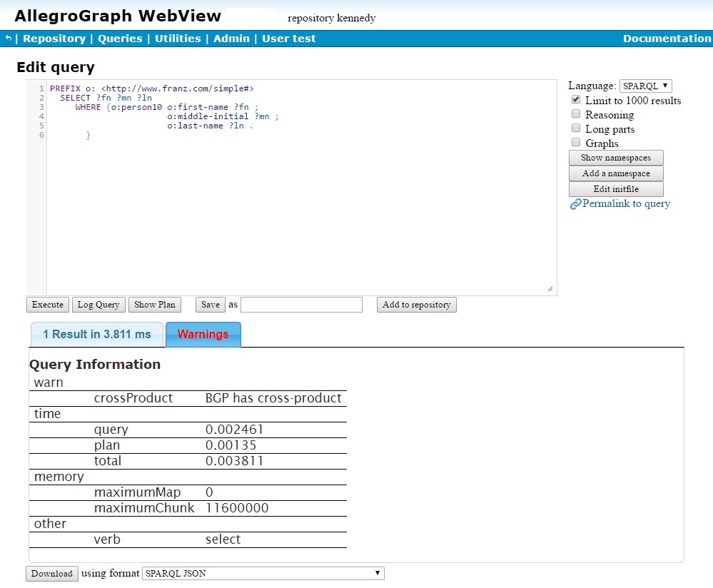
Task: Open the Queries menu
Action: pyautogui.click(x=120, y=39)
